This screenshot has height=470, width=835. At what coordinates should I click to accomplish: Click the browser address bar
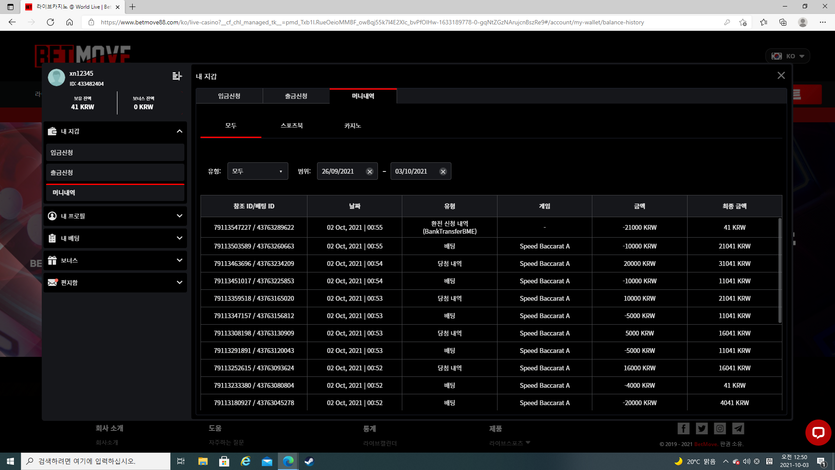point(372,22)
